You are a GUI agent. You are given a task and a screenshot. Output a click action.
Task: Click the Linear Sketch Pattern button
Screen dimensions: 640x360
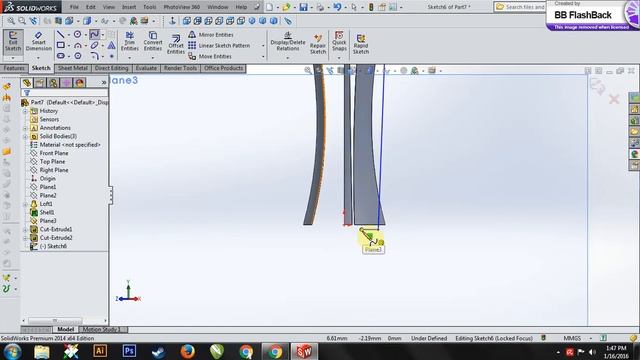[219, 45]
